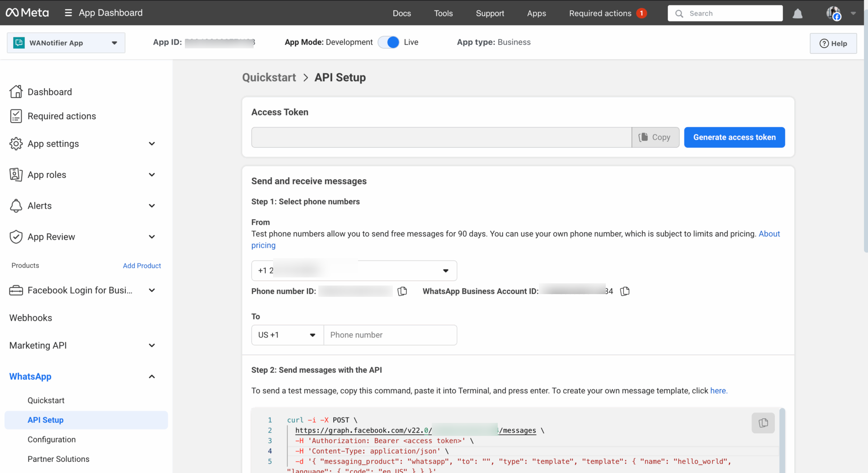The width and height of the screenshot is (868, 473).
Task: Click the WANotifier App logo icon
Action: pos(19,43)
